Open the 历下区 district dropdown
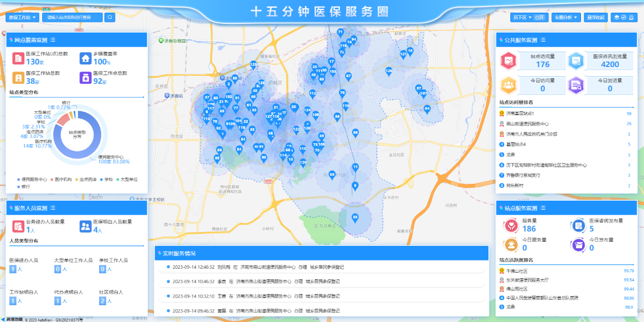 click(x=521, y=17)
